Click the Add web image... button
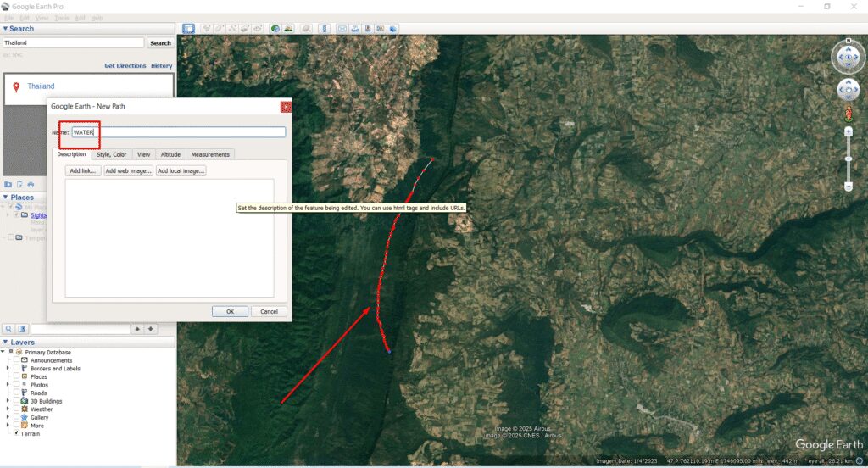This screenshot has height=468, width=868. coord(129,170)
